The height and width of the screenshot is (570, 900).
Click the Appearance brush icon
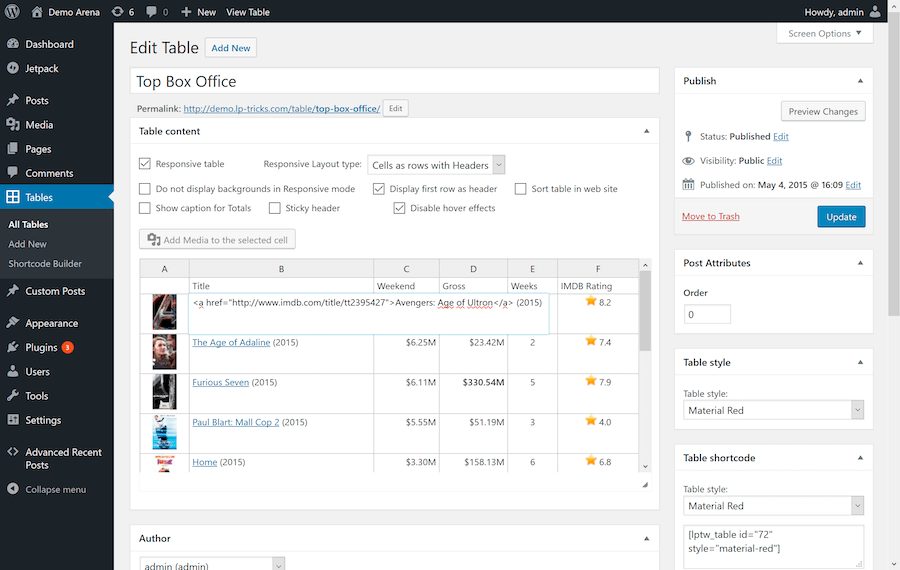13,323
